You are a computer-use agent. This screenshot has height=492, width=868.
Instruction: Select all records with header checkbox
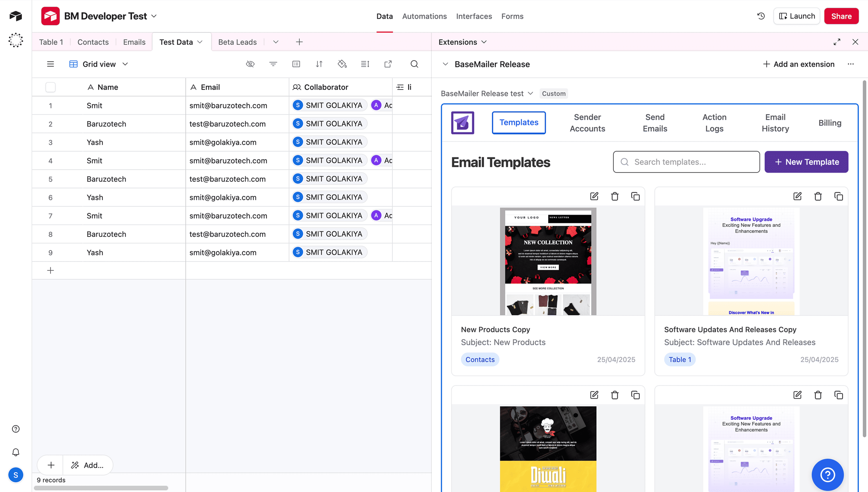pyautogui.click(x=50, y=87)
